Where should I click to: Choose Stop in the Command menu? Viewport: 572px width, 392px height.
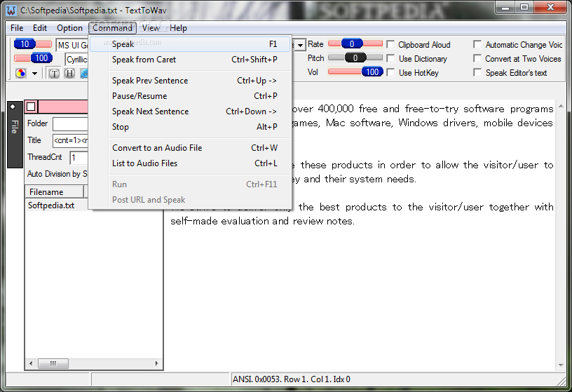(x=190, y=127)
